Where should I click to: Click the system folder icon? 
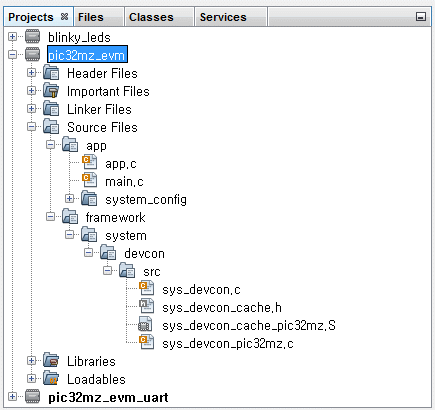pyautogui.click(x=89, y=235)
